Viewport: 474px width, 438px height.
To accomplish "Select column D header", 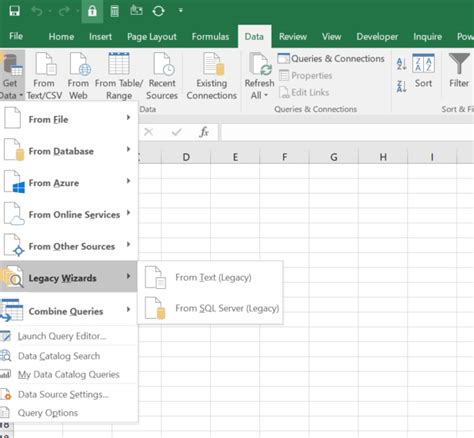I will 186,157.
